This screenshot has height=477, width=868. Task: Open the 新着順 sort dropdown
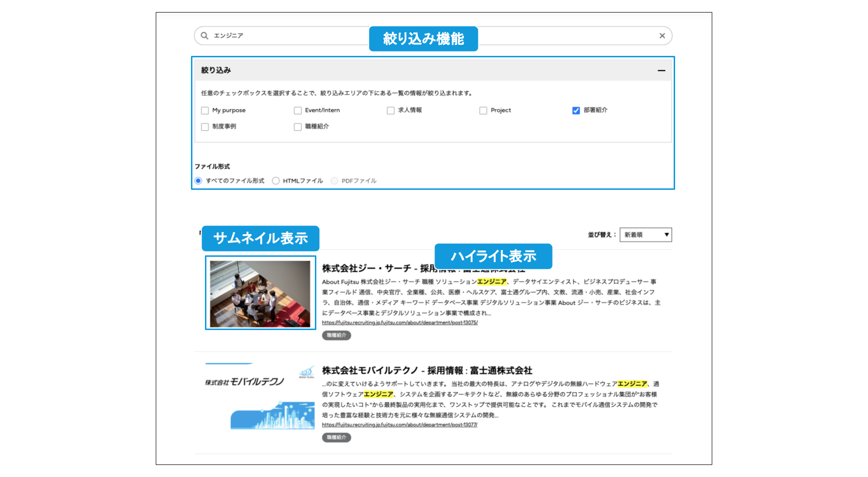(646, 235)
